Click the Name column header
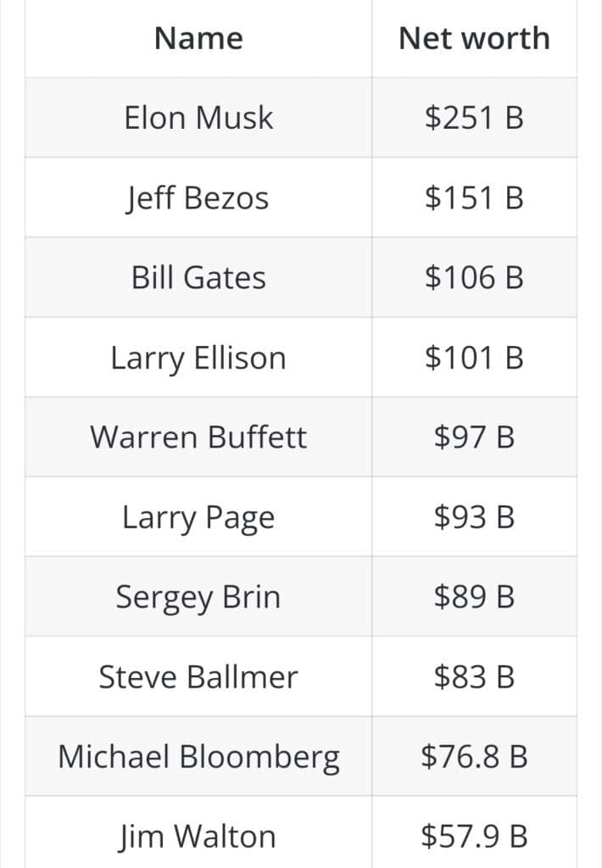 tap(198, 38)
